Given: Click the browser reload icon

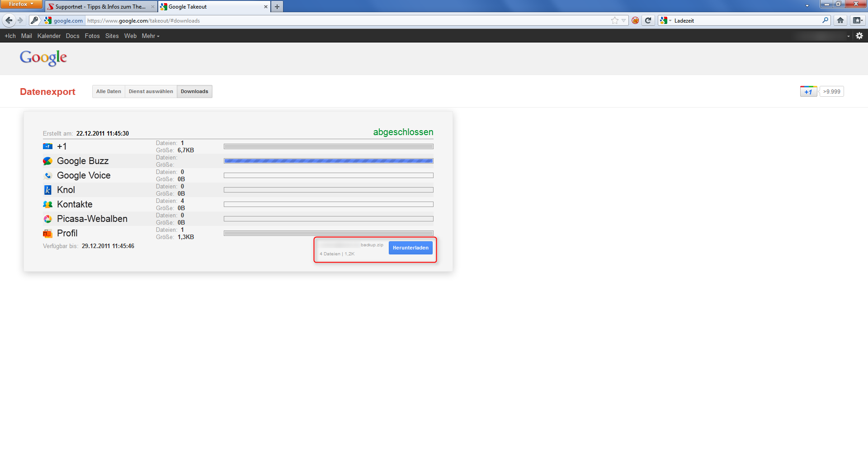Looking at the screenshot, I should point(648,20).
